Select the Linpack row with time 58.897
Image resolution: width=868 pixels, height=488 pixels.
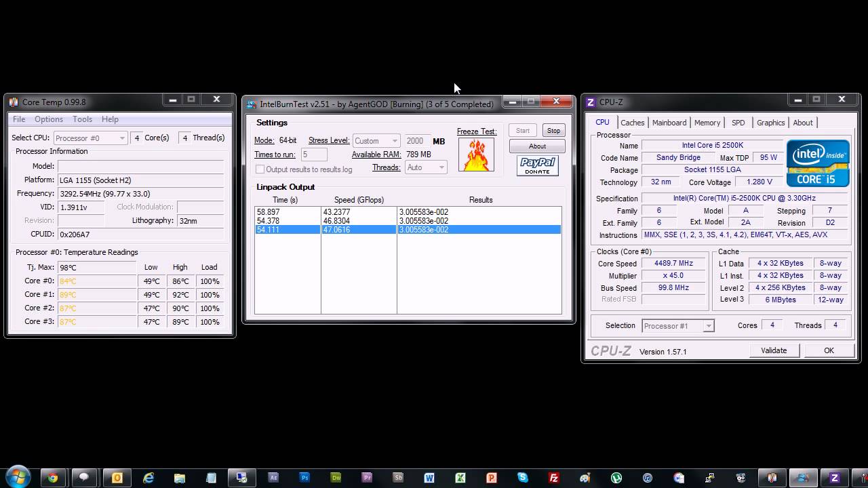pos(408,212)
